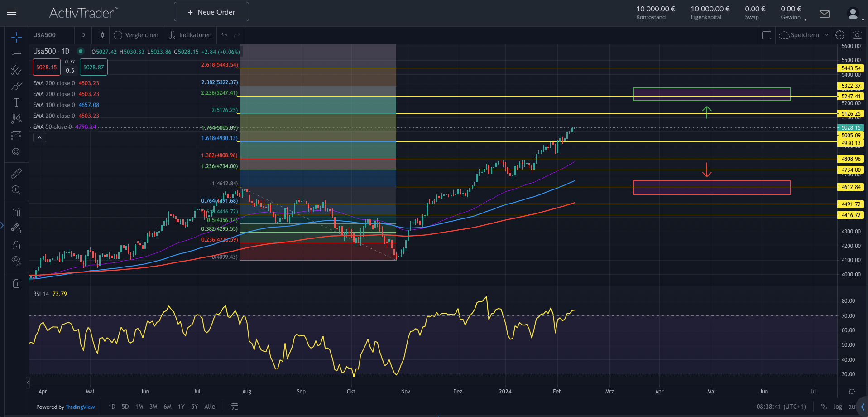This screenshot has width=868, height=417.
Task: Collapse the EMA indicators list arrow
Action: click(39, 137)
